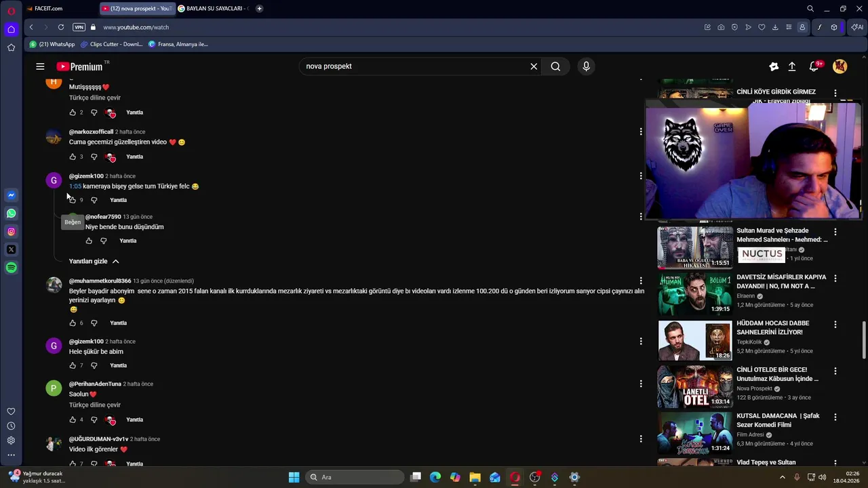Image resolution: width=868 pixels, height=488 pixels.
Task: Like the @nofear7590 reply
Action: pyautogui.click(x=89, y=241)
